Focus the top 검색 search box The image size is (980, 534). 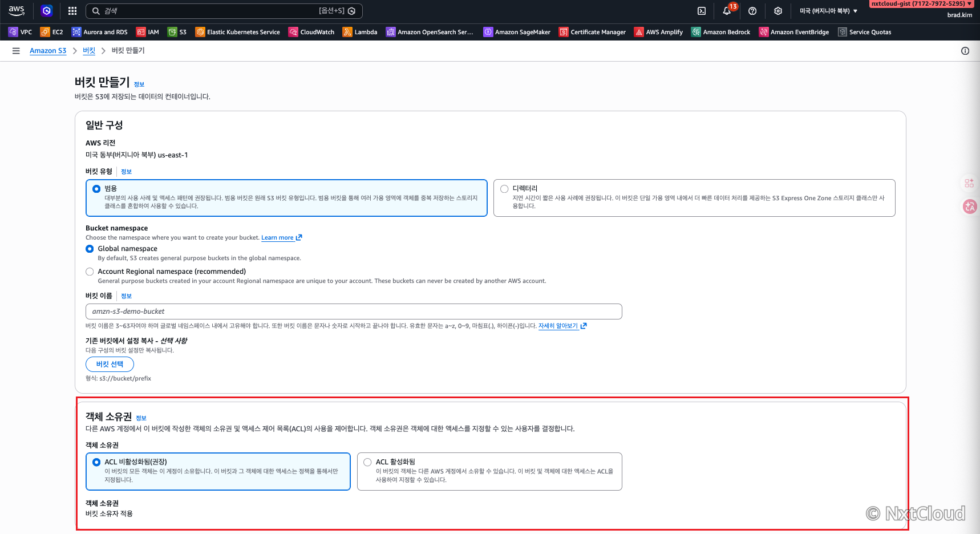click(224, 11)
